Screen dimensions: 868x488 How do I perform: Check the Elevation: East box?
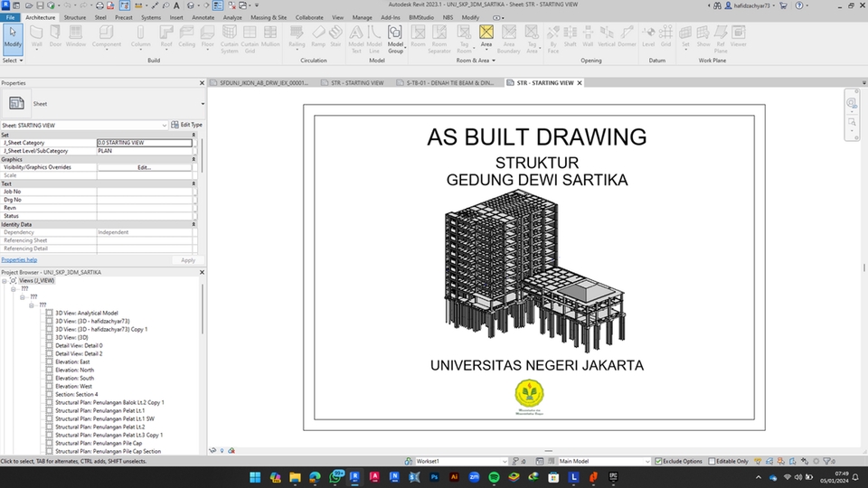pyautogui.click(x=49, y=361)
